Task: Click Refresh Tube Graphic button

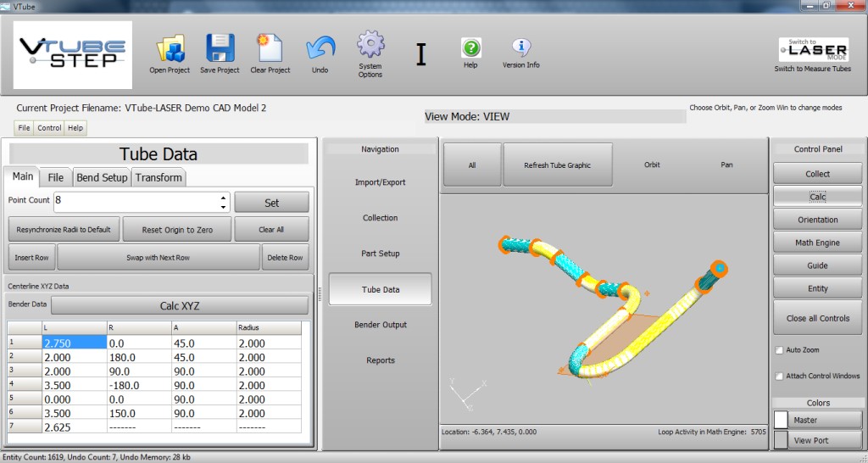Action: coord(557,165)
